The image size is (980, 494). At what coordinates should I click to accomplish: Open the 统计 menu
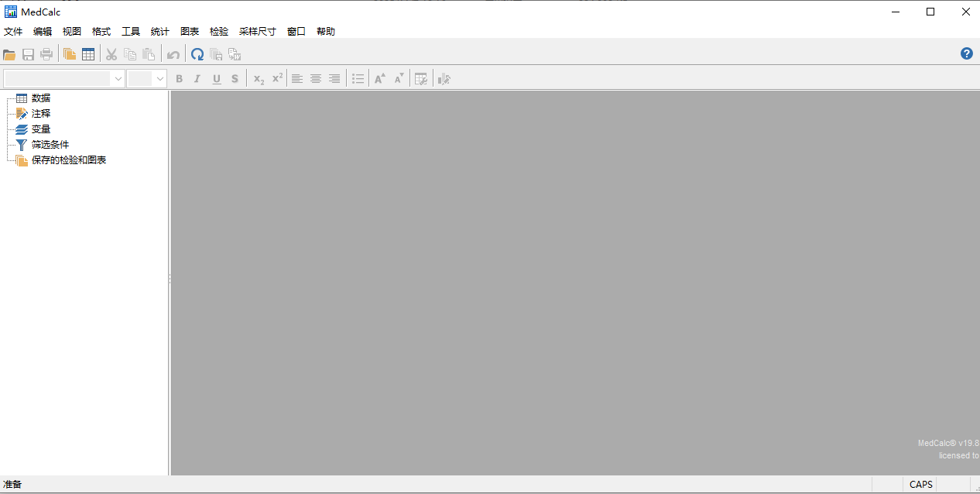(x=160, y=32)
